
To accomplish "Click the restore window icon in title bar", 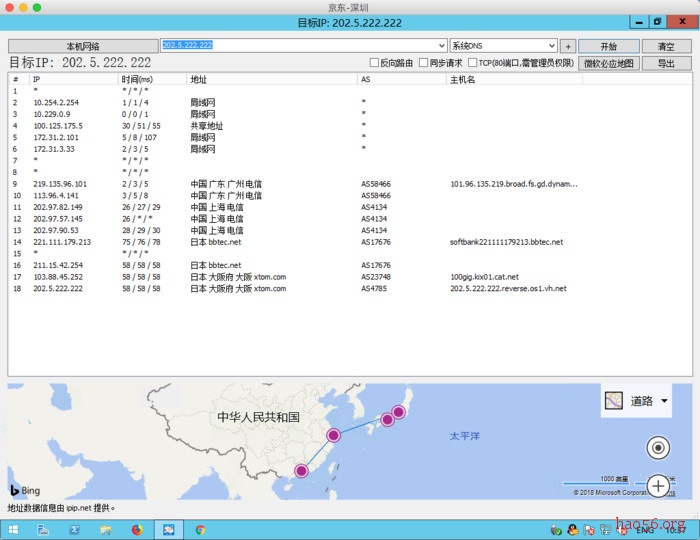I will [x=657, y=21].
